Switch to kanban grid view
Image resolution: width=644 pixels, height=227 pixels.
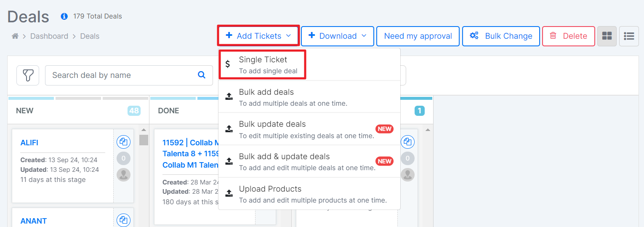pos(607,36)
